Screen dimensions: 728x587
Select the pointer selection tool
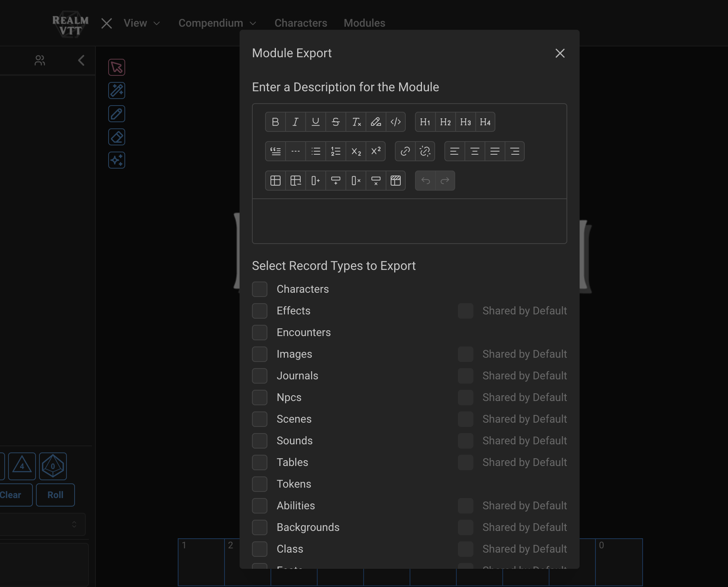[116, 67]
